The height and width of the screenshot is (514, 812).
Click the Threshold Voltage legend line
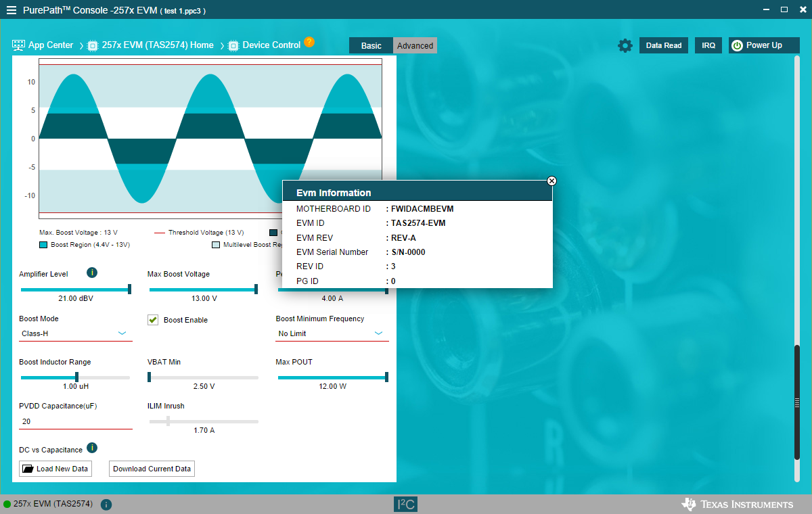pyautogui.click(x=160, y=233)
